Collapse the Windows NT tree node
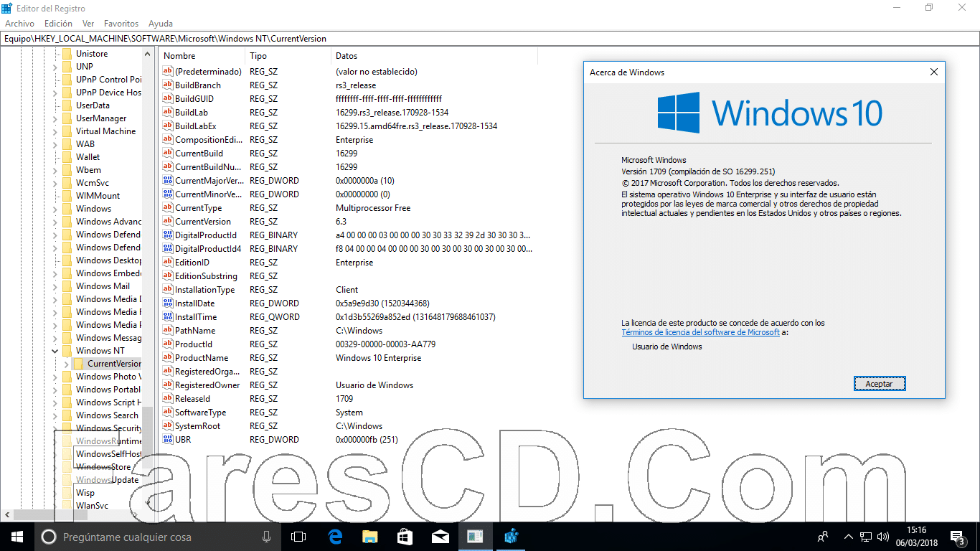The height and width of the screenshot is (551, 980). coord(55,351)
